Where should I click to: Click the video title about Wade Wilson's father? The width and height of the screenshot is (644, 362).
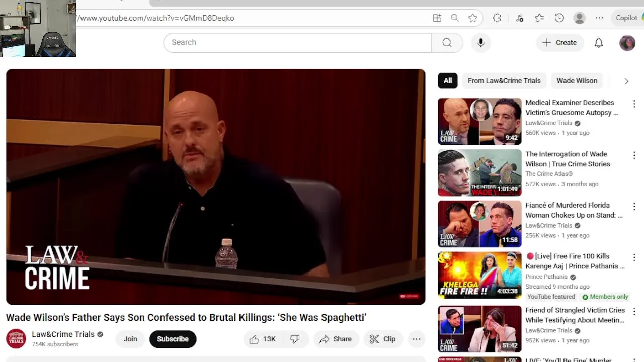tap(186, 317)
